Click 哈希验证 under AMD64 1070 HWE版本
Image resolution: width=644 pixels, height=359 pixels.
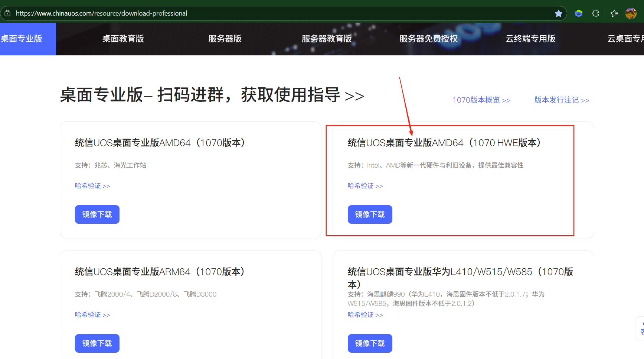click(x=365, y=186)
